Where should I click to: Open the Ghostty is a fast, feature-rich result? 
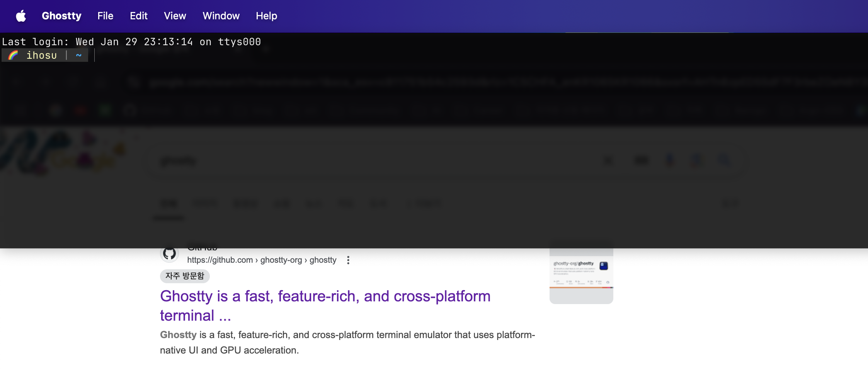pos(325,306)
